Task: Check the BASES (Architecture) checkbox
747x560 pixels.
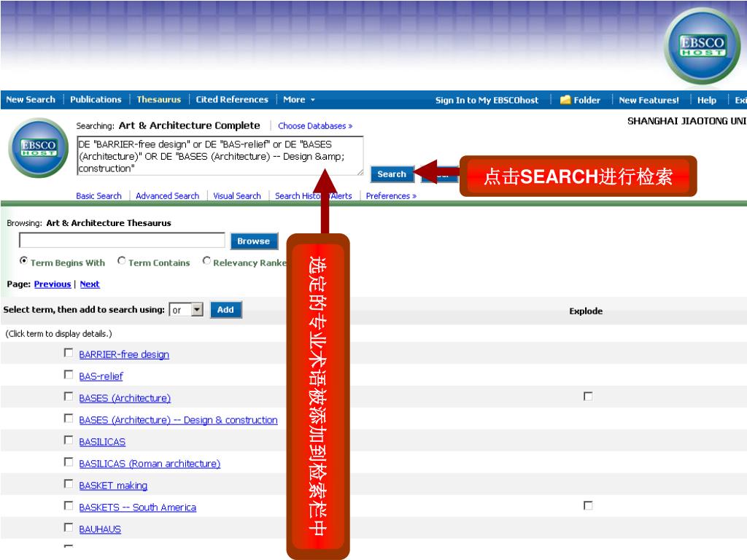Action: pyautogui.click(x=69, y=397)
